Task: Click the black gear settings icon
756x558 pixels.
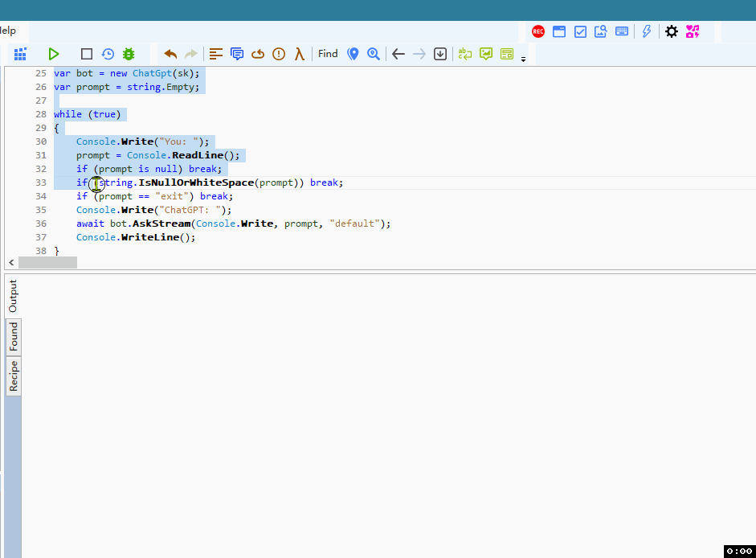Action: click(672, 31)
